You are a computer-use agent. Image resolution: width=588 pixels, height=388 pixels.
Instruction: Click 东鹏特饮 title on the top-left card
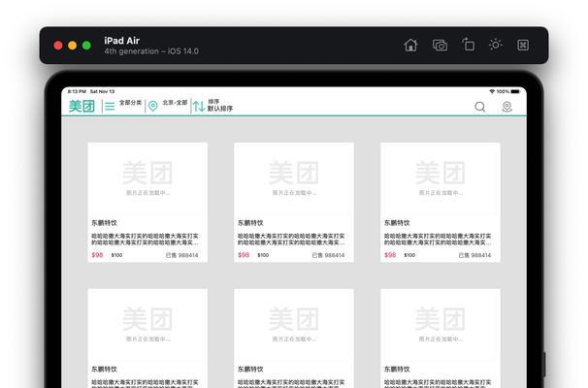tap(104, 223)
